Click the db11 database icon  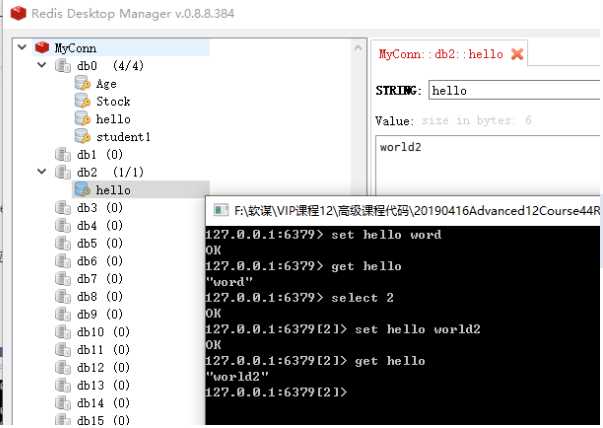[63, 350]
